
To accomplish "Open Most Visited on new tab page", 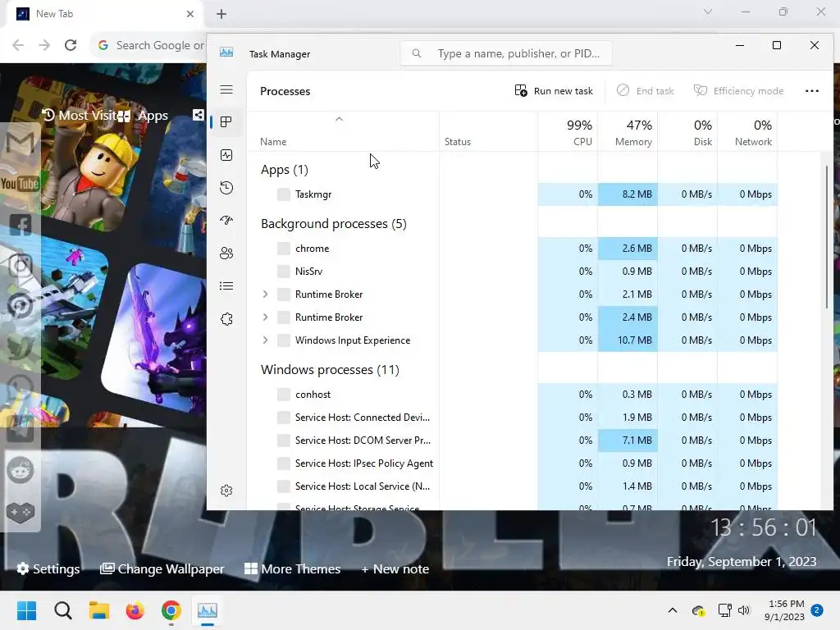I will (79, 115).
